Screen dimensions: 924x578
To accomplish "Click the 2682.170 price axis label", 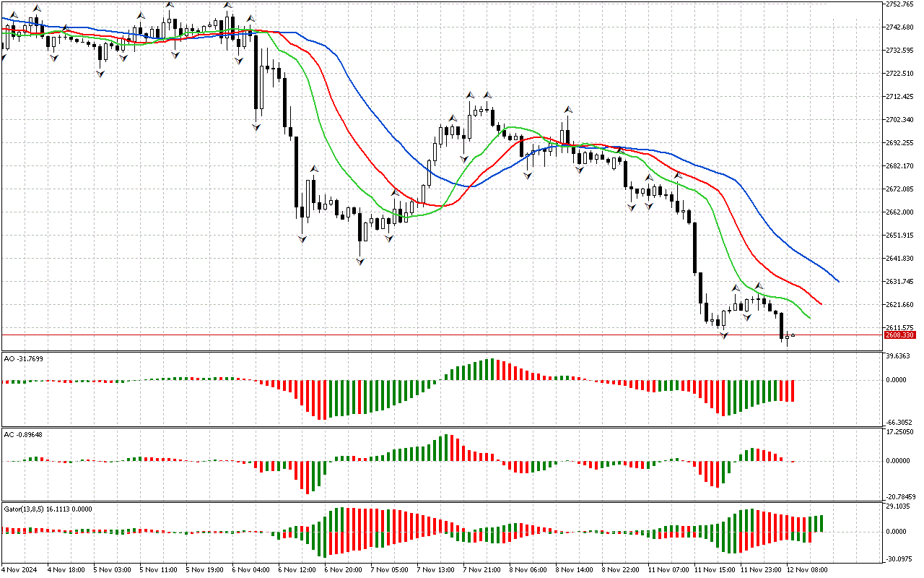I will coord(901,166).
